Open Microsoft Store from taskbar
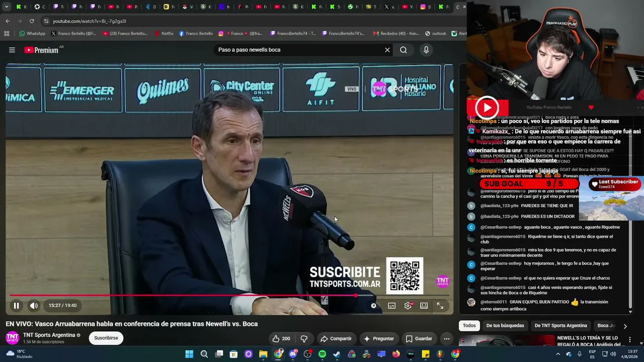The image size is (644, 362). [233, 354]
